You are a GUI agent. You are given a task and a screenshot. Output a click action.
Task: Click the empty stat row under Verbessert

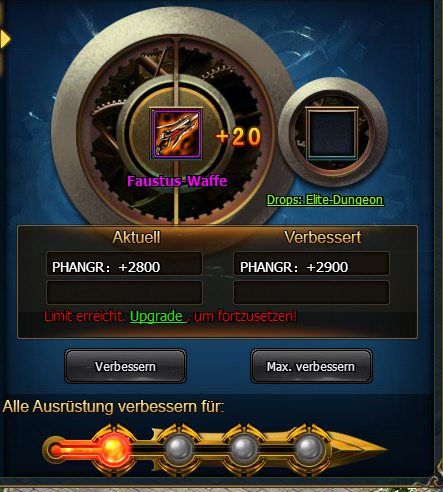311,292
